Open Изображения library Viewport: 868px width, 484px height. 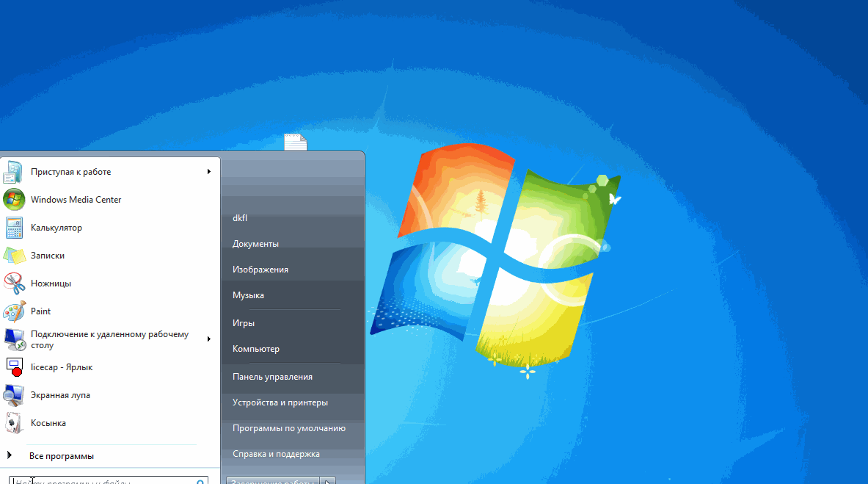point(260,270)
